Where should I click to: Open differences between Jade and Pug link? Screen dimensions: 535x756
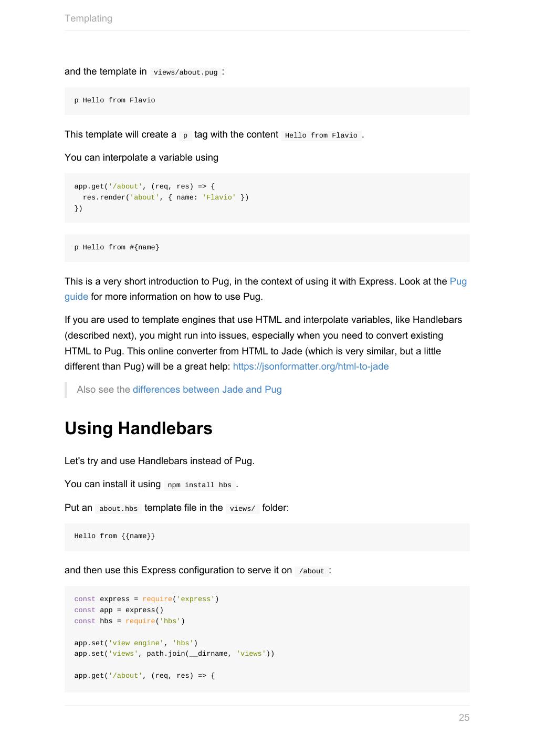[x=207, y=390]
